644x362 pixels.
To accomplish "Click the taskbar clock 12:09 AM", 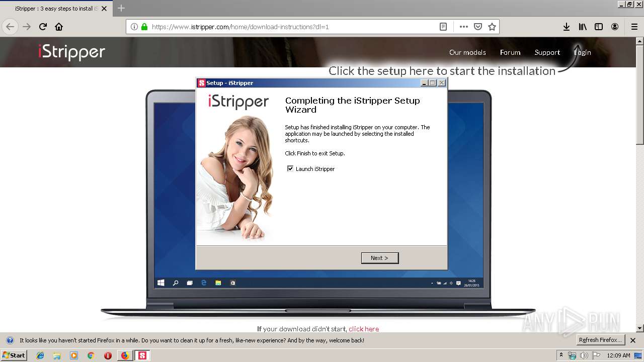I will tap(619, 355).
